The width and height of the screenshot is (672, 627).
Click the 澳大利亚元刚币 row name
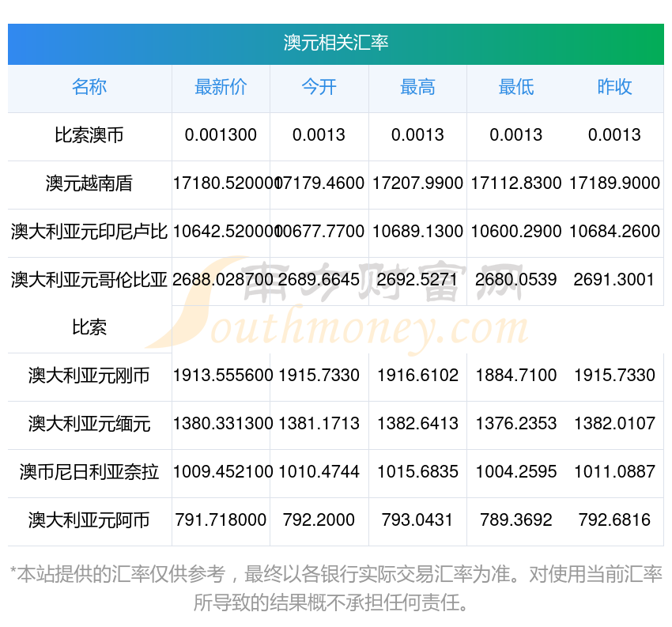[89, 376]
